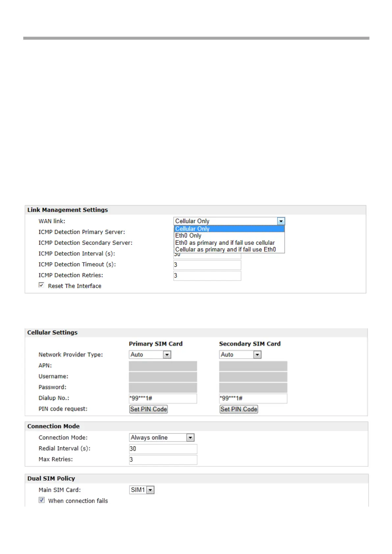This screenshot has height=554, width=392.
Task: Open the Connection Mode 'Always online' dropdown
Action: pos(162,438)
